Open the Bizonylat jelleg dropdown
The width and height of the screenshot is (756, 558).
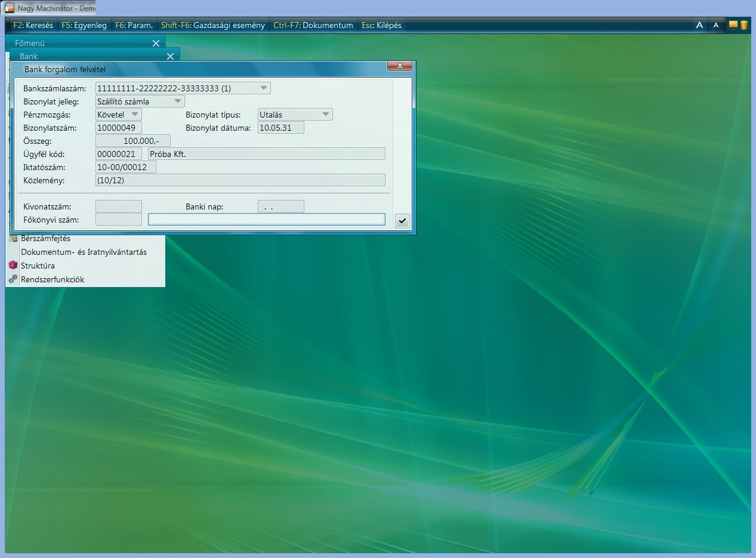(x=178, y=101)
